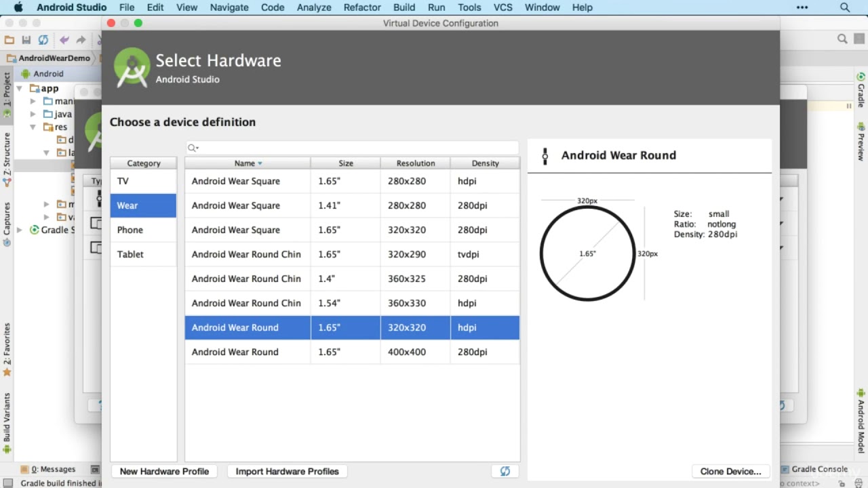The image size is (868, 488).
Task: Click the undo arrow toolbar icon
Action: [x=64, y=40]
